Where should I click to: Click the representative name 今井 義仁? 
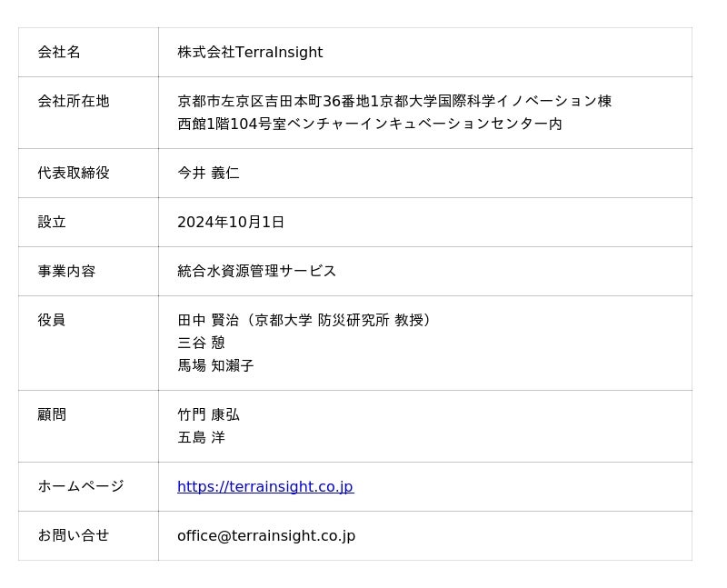pos(208,173)
